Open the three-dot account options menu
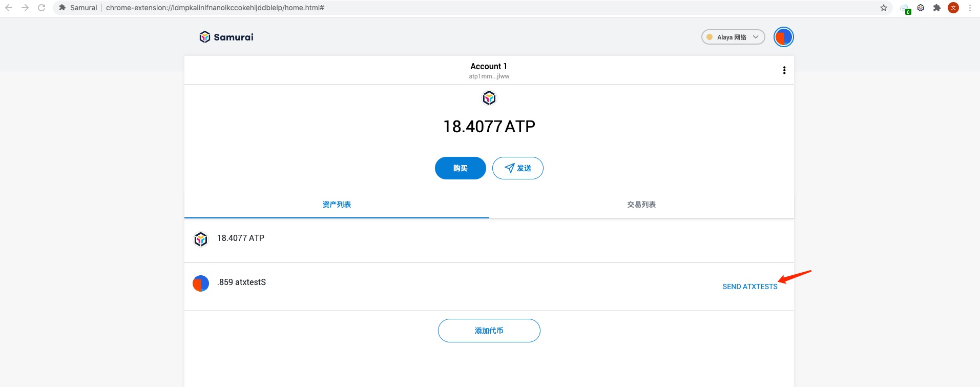The height and width of the screenshot is (387, 980). pyautogui.click(x=784, y=70)
